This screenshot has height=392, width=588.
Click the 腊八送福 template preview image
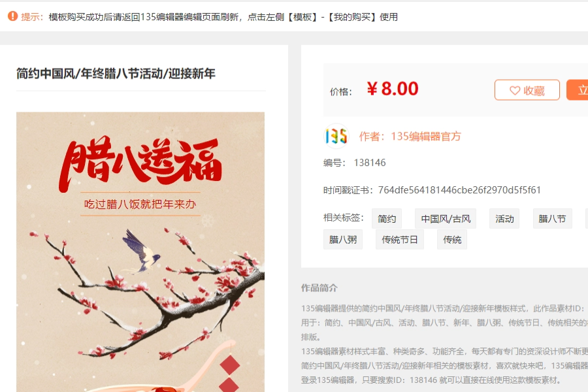[x=140, y=252]
